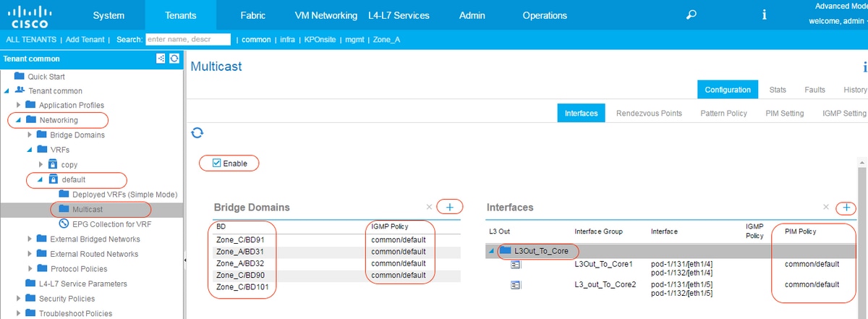Add an interface with plus icon

846,207
